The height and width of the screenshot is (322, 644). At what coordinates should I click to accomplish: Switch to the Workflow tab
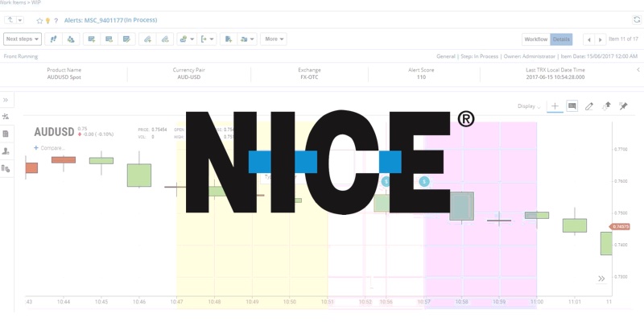pos(535,39)
